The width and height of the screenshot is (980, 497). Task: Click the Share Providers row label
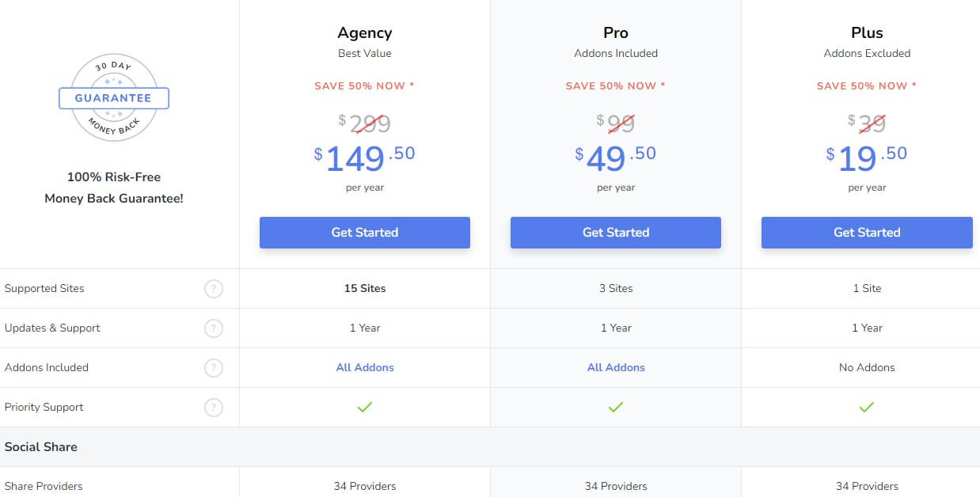tap(44, 486)
